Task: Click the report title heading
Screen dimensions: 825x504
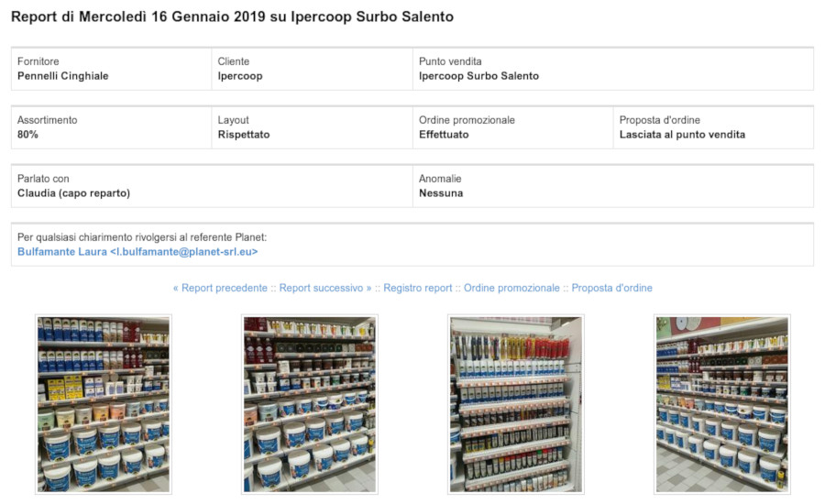Action: point(232,17)
